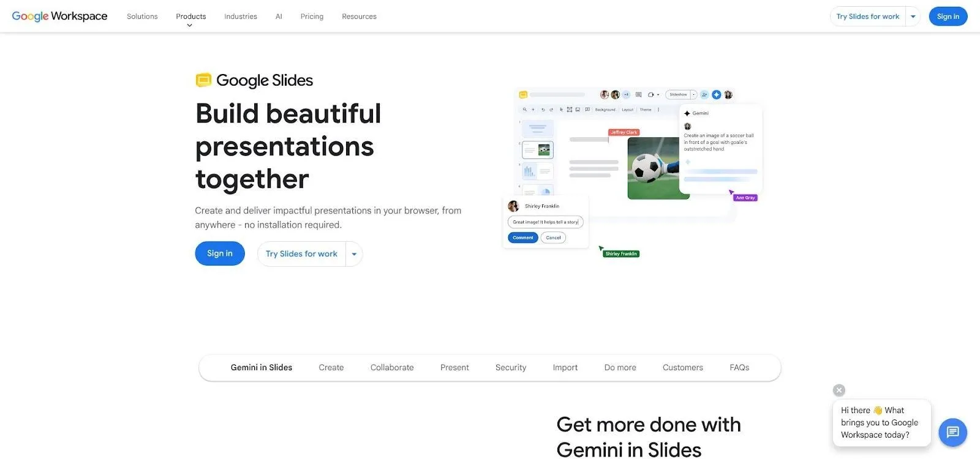Click the Cancel button in illustration
980x459 pixels.
point(553,237)
